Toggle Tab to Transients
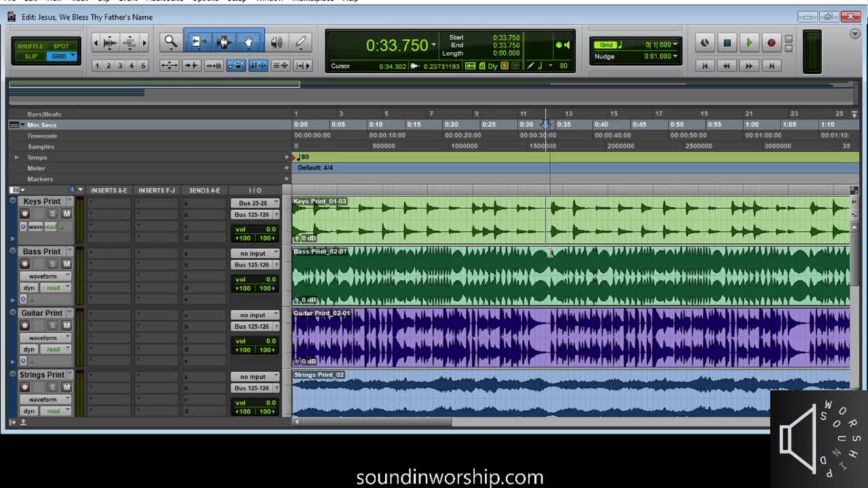This screenshot has height=488, width=868. point(191,66)
